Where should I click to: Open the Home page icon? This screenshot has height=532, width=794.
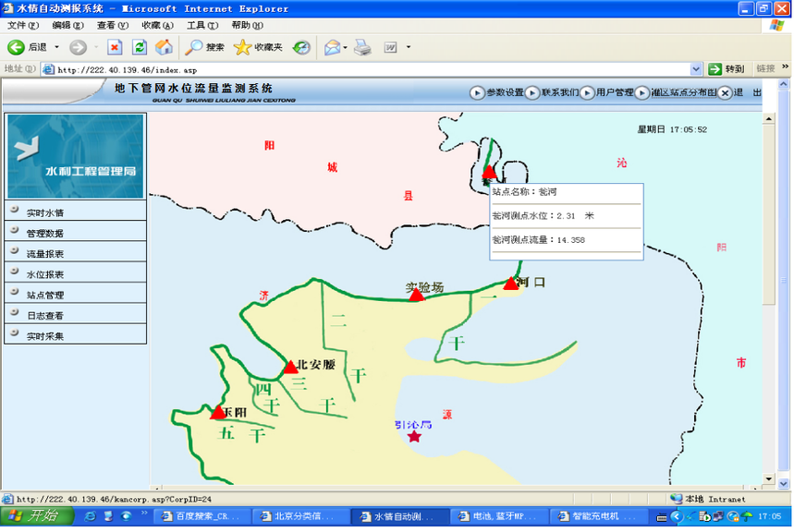pos(164,48)
